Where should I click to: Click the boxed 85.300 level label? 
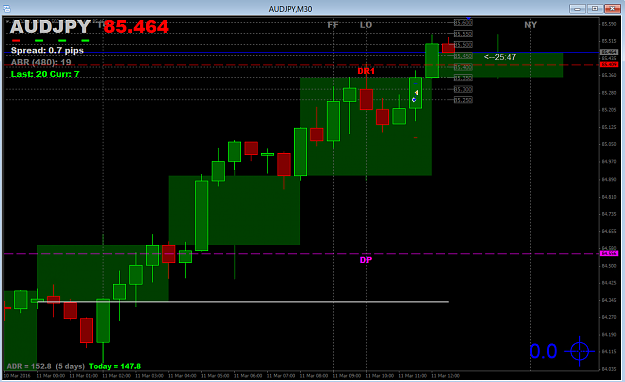(463, 89)
